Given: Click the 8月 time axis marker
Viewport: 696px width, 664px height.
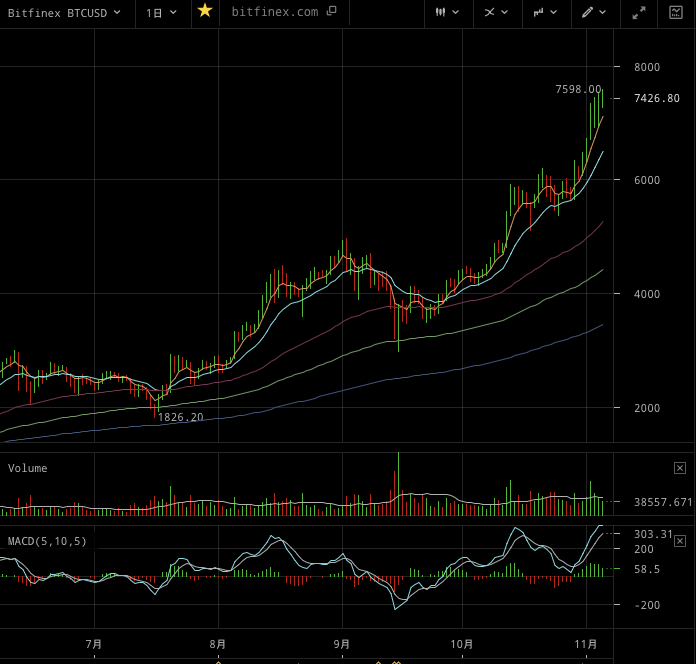Looking at the screenshot, I should pyautogui.click(x=218, y=644).
